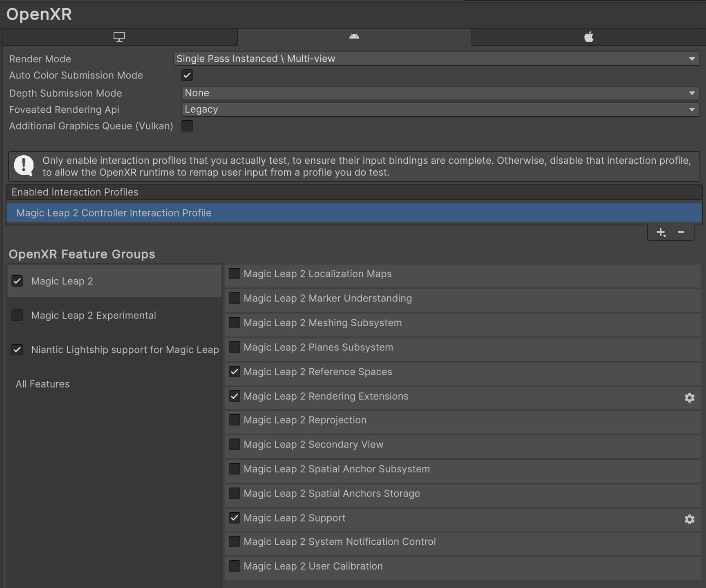Remove selected interaction profile with minus button
Image resolution: width=706 pixels, height=588 pixels.
[x=681, y=232]
